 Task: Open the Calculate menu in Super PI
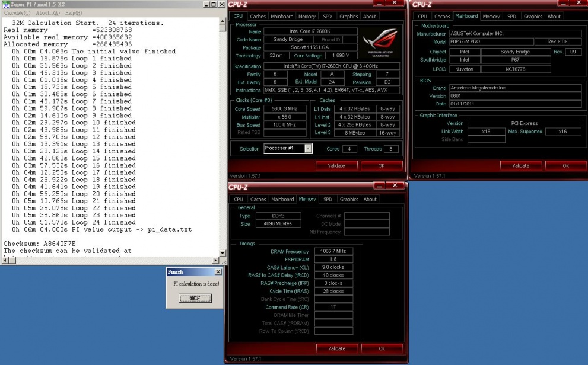17,12
